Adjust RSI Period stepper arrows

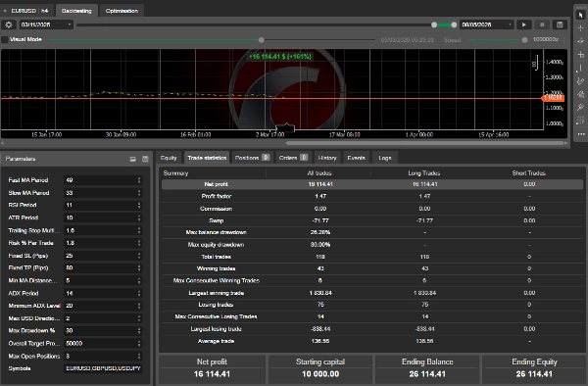click(x=139, y=205)
